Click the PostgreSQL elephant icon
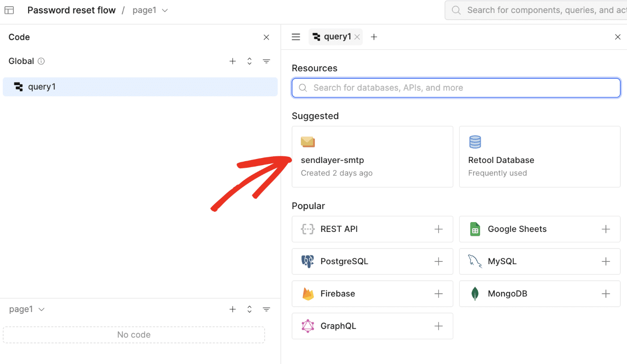The height and width of the screenshot is (364, 627). (x=308, y=261)
